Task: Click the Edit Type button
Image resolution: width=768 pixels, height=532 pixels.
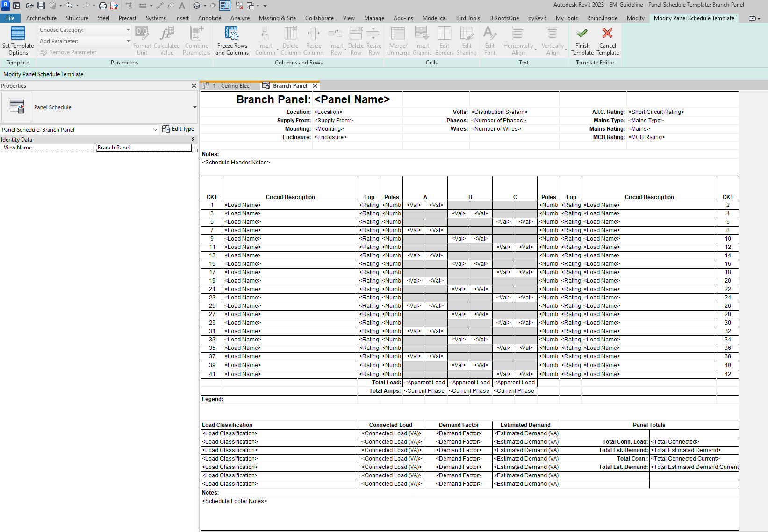Action: pos(178,129)
